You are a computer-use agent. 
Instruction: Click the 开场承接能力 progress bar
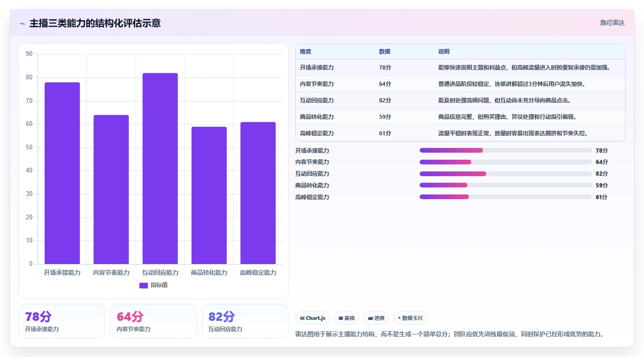click(506, 150)
